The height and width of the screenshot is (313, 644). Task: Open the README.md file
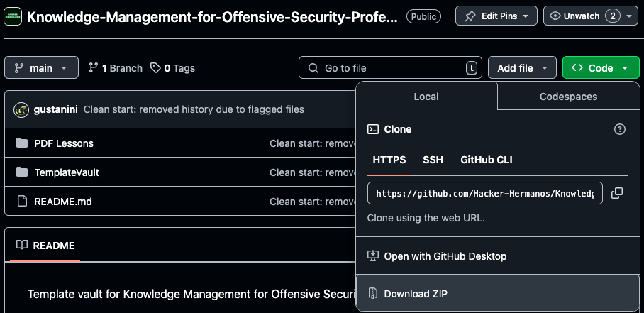63,202
